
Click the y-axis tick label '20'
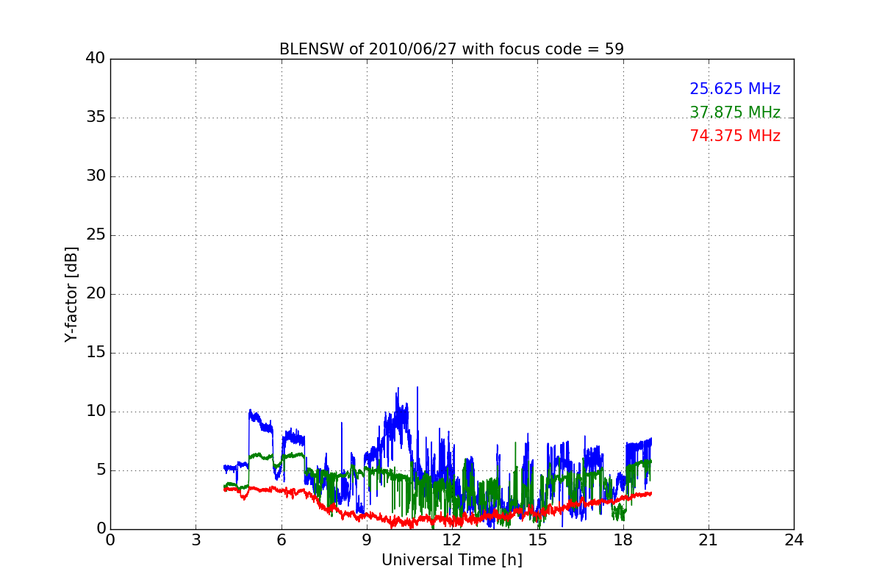96,294
